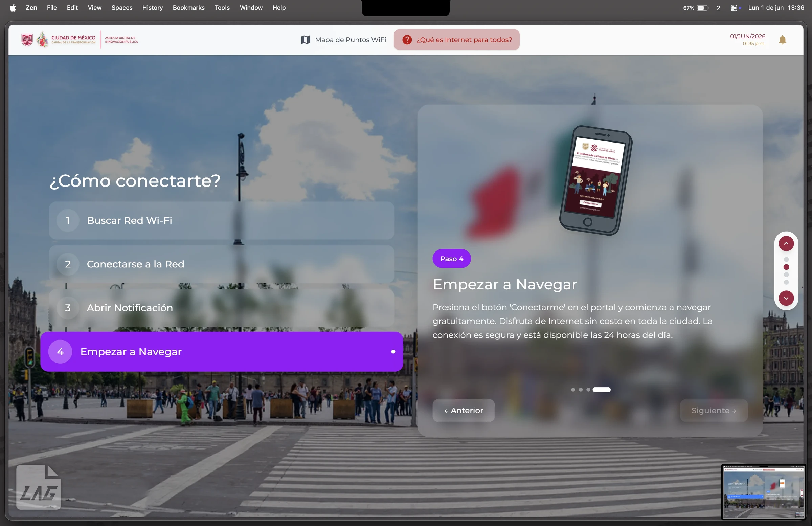Open the Tools menu

(x=222, y=8)
